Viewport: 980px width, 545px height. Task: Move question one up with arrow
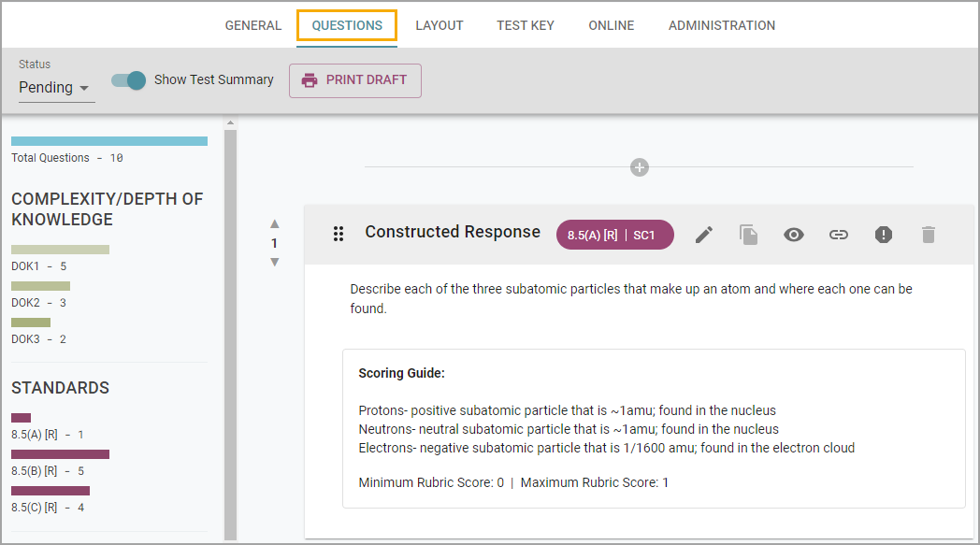(274, 223)
